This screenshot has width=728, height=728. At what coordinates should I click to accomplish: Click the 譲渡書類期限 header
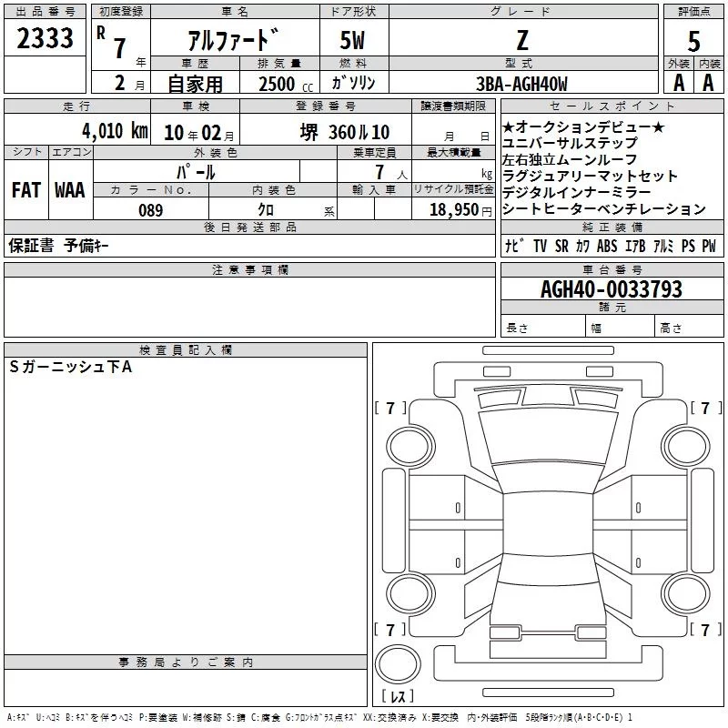click(453, 106)
